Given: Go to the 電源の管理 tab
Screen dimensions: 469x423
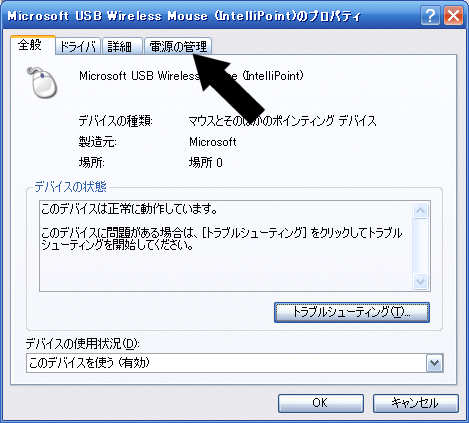Looking at the screenshot, I should (178, 46).
